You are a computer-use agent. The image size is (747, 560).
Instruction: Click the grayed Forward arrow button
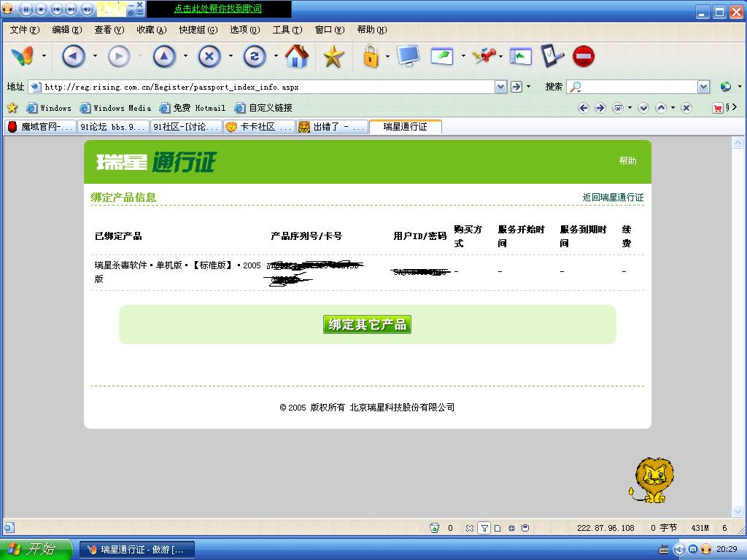(x=119, y=56)
